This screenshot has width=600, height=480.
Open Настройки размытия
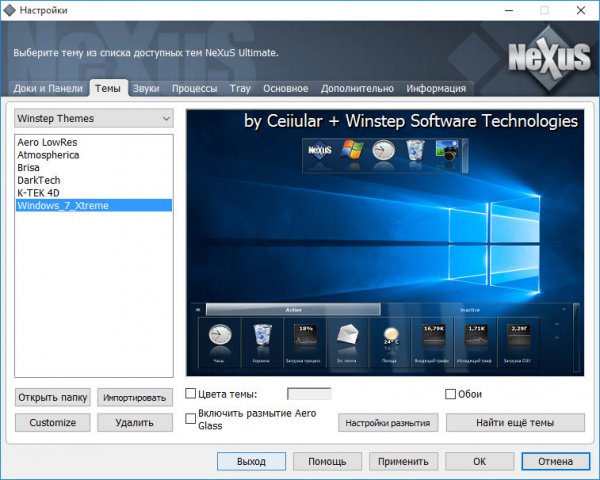coord(388,423)
